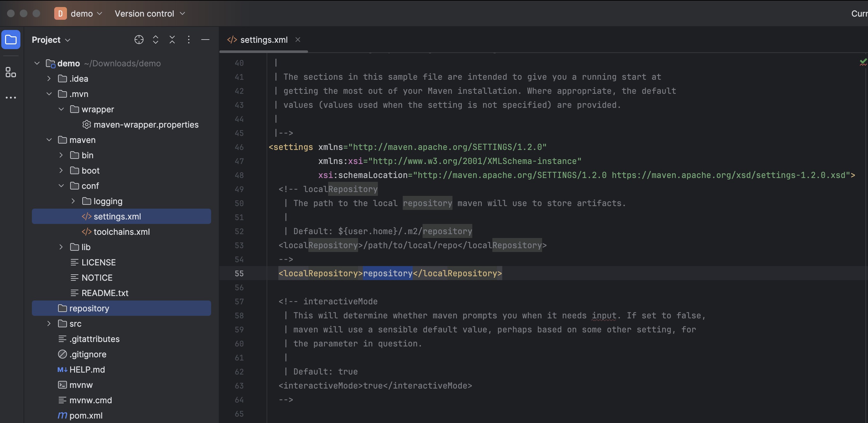Open the Structure tool window icon
Image resolution: width=868 pixels, height=423 pixels.
[x=11, y=72]
